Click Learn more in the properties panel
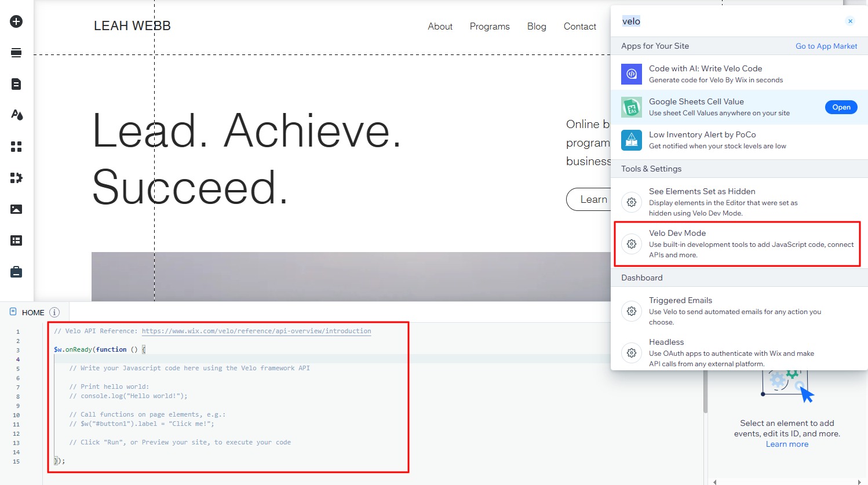 (787, 444)
